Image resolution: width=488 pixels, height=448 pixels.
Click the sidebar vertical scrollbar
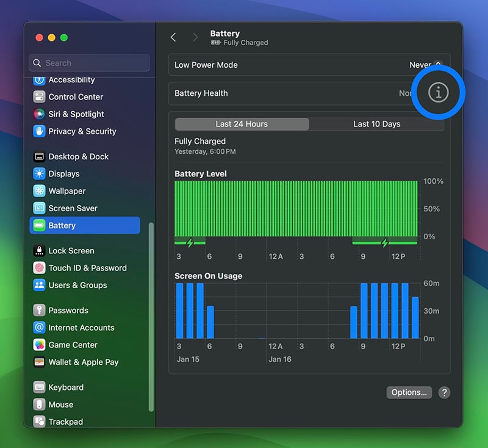pyautogui.click(x=151, y=317)
